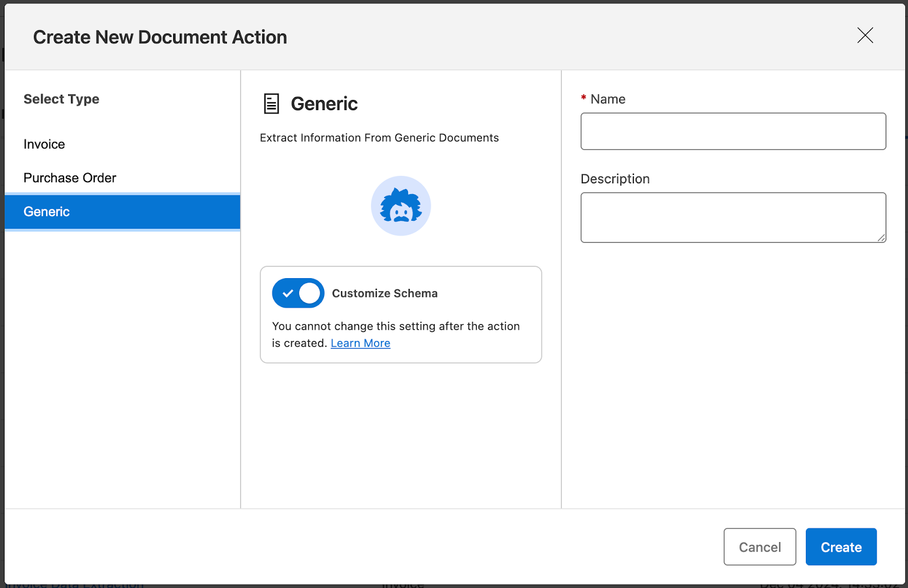Close the Create New Document Action dialog

coord(865,36)
